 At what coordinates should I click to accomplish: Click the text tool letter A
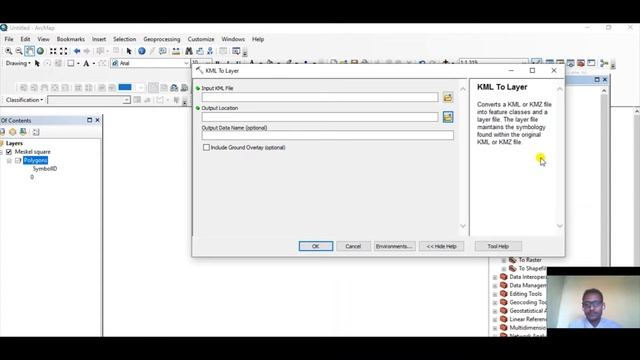click(86, 63)
